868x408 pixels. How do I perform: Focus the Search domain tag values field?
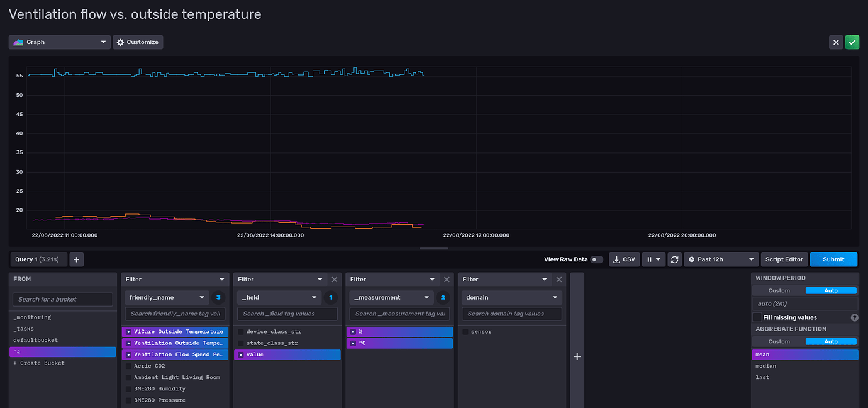(x=511, y=314)
